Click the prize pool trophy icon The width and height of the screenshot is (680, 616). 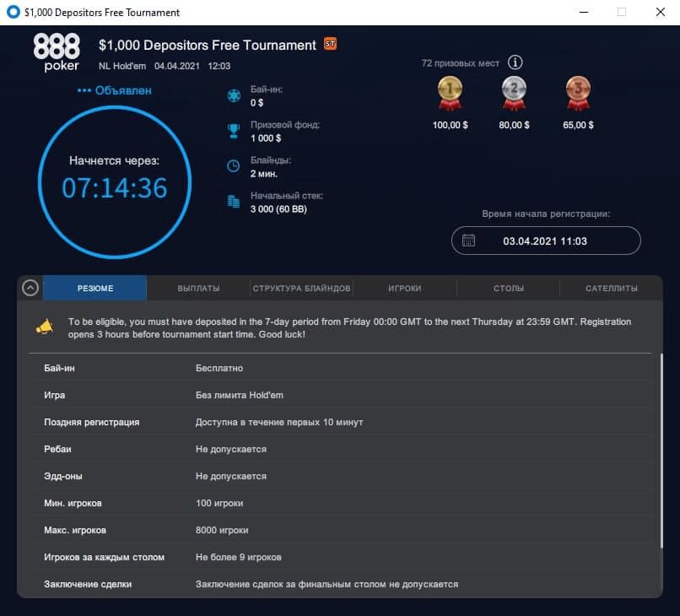tap(234, 131)
